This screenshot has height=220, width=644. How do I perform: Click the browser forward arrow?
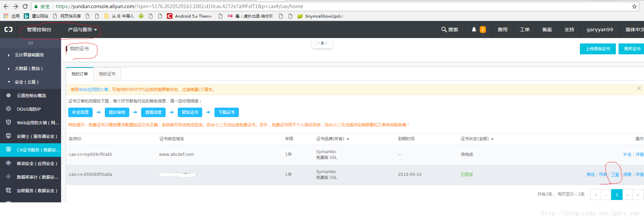click(x=16, y=6)
